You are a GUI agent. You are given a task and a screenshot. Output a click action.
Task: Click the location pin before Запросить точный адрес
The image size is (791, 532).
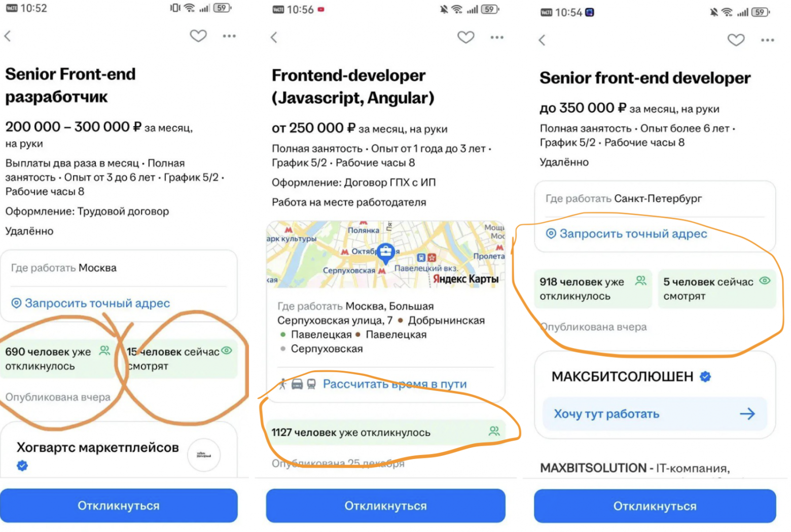(x=551, y=234)
